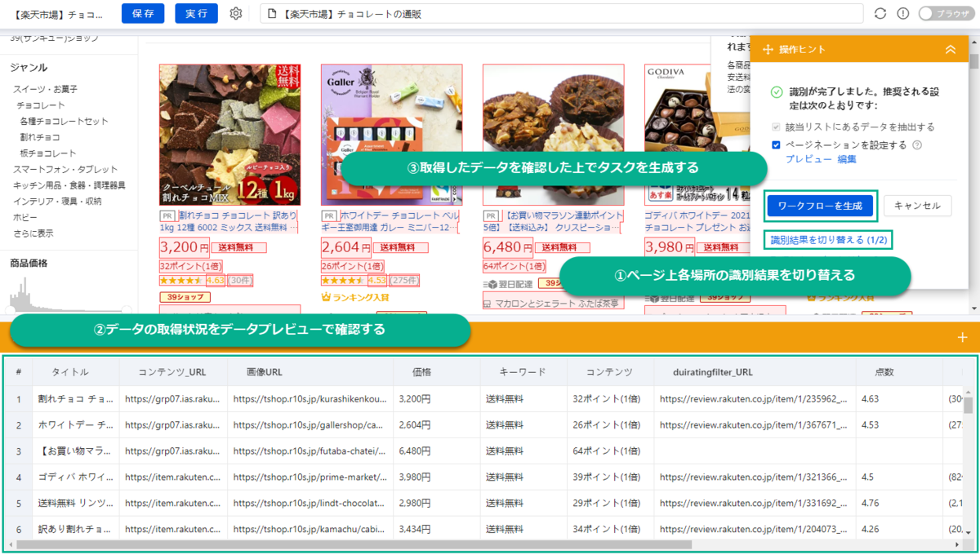Open product title 【お買い物マラソン連動ポイント5倍】
980x555 pixels.
coord(554,221)
